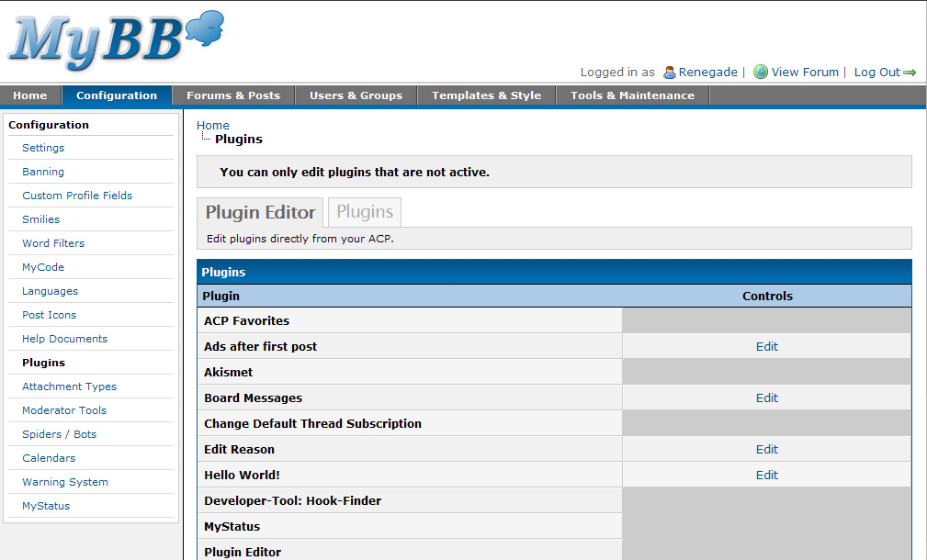The width and height of the screenshot is (927, 560).
Task: Click the user icon beside Renegade
Action: pos(669,73)
